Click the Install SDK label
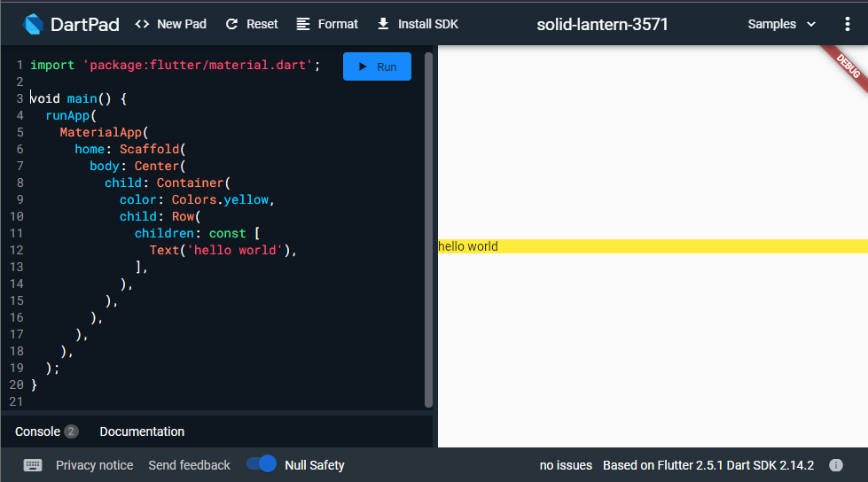The width and height of the screenshot is (868, 482). tap(428, 24)
